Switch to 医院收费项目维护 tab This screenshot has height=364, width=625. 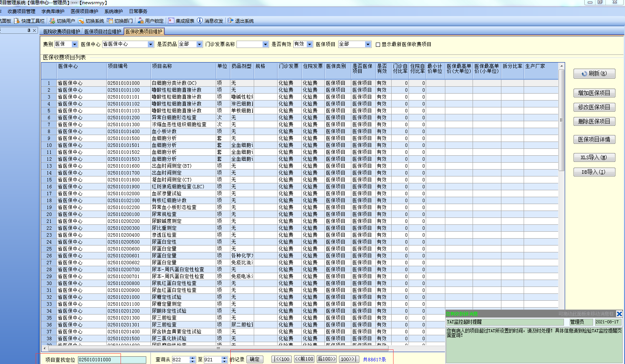coord(61,31)
